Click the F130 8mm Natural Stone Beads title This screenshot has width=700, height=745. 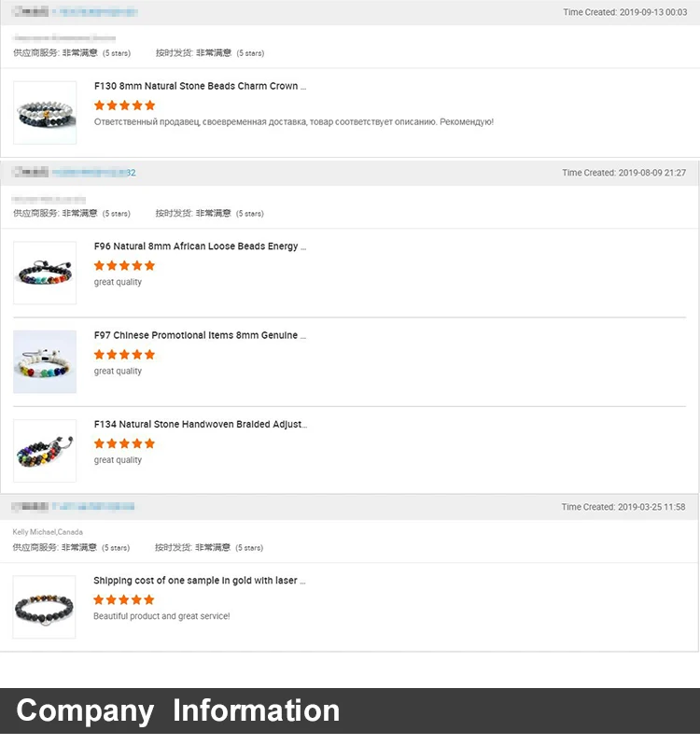[x=200, y=86]
